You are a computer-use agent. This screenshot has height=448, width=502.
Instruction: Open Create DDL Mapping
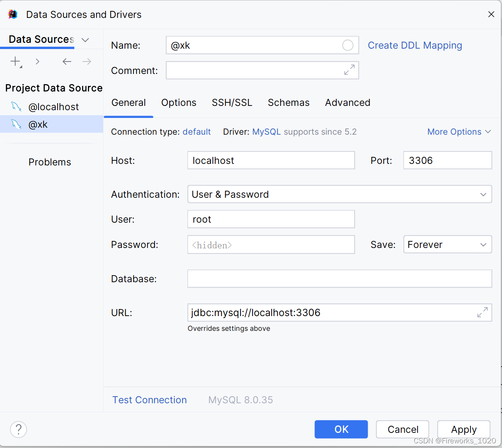click(x=415, y=45)
